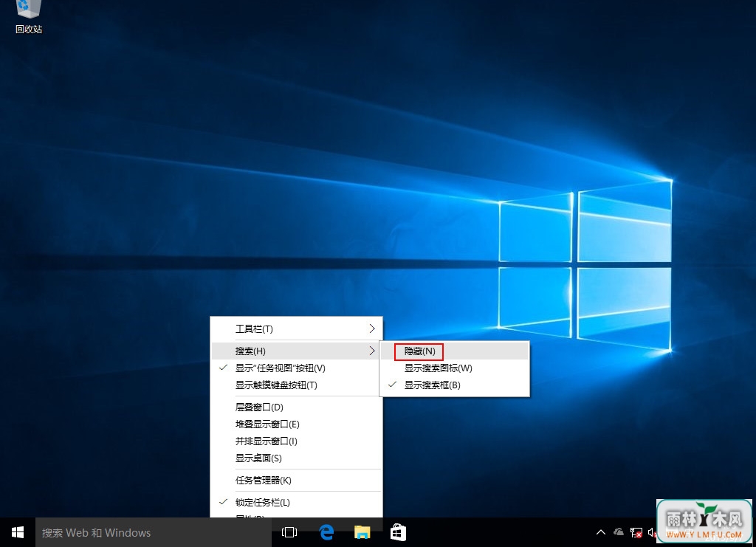Choose 堆叠显示窗口(E) from the menu
The height and width of the screenshot is (547, 756).
pos(297,424)
